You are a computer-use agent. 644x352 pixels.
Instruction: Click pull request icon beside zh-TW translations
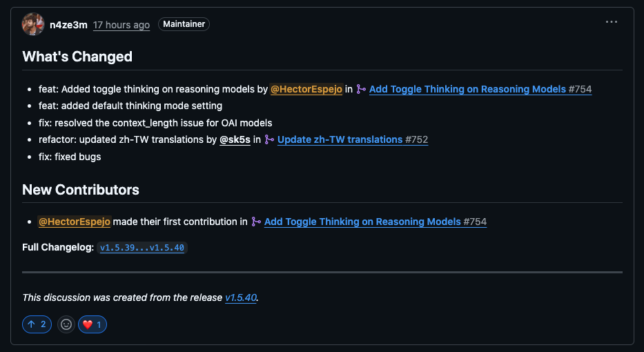point(269,139)
